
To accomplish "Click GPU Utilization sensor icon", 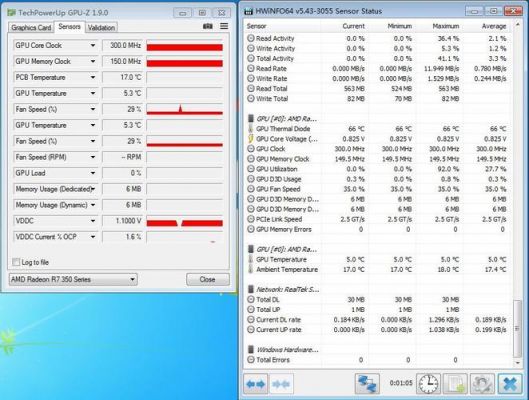I will (251, 169).
